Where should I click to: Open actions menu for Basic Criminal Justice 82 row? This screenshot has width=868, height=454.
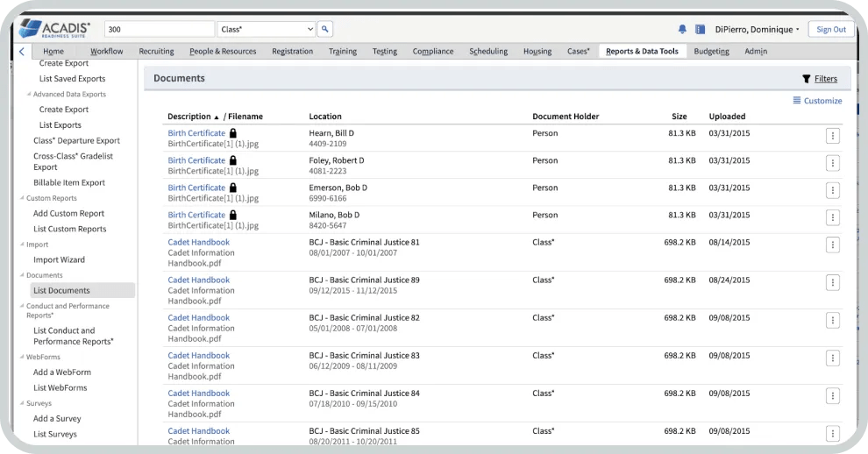[x=833, y=321]
